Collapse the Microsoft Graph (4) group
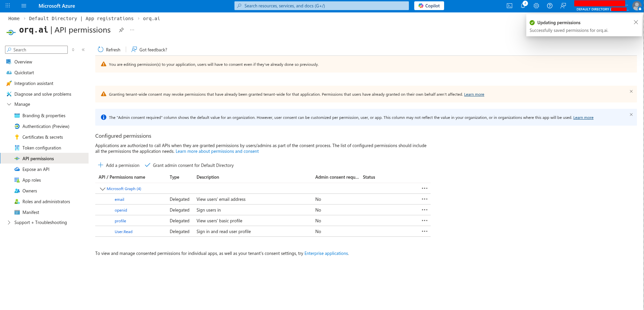Screen dimensions: 644x310 pyautogui.click(x=103, y=189)
